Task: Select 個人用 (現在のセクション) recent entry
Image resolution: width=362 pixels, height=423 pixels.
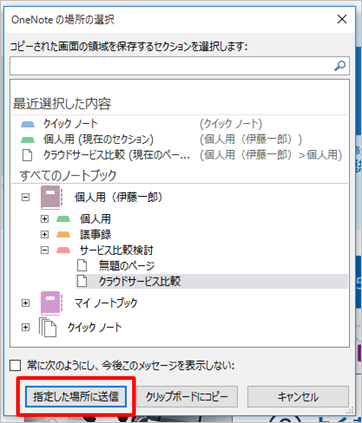Action: click(x=98, y=140)
